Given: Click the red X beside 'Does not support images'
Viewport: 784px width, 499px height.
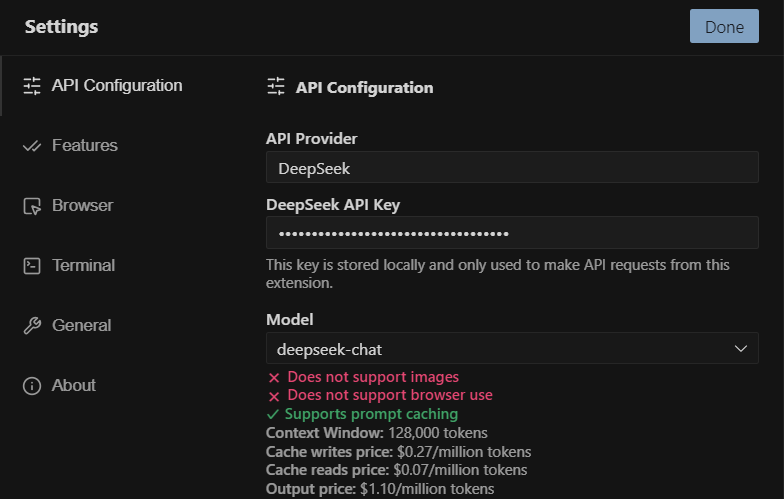Looking at the screenshot, I should pos(274,378).
